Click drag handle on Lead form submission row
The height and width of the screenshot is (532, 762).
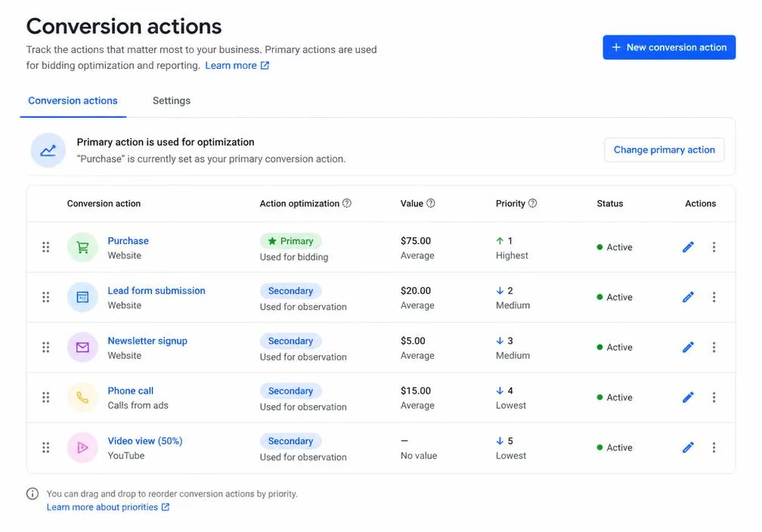[x=45, y=297]
